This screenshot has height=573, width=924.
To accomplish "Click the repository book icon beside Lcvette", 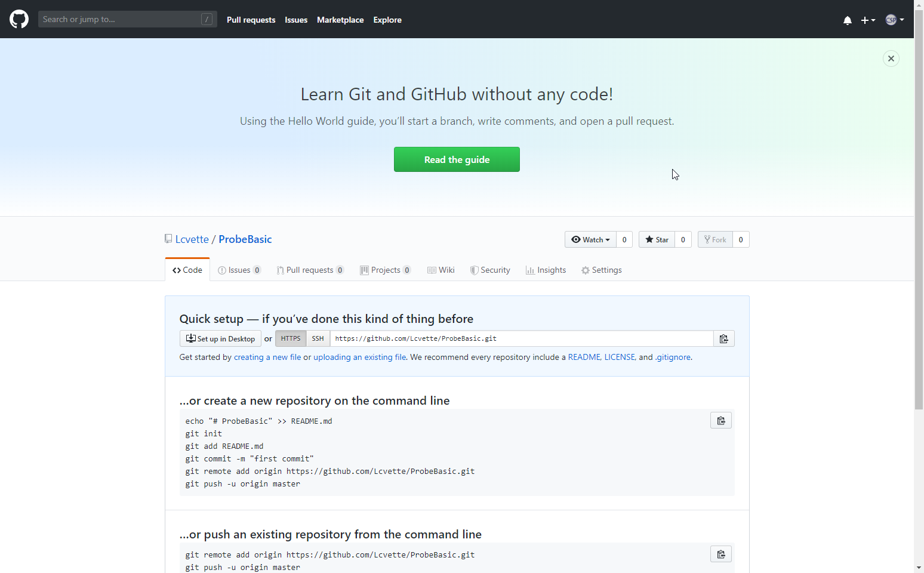I will click(168, 239).
